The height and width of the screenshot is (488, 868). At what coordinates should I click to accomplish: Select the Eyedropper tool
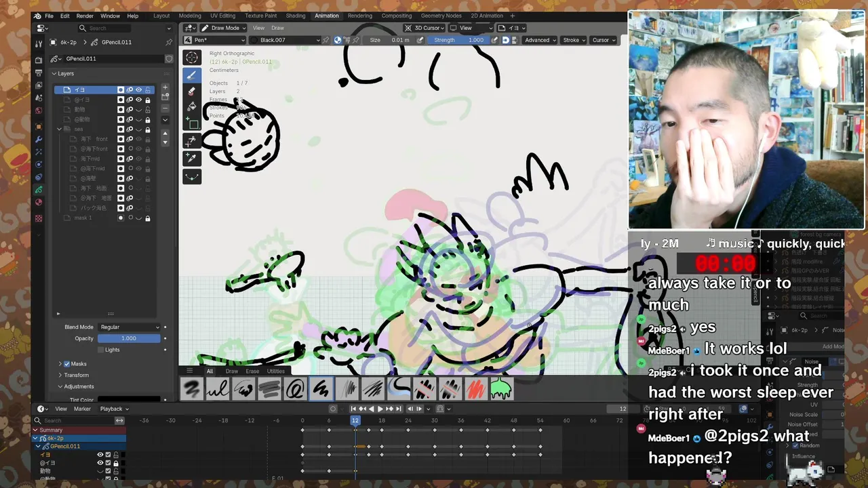[x=192, y=158]
